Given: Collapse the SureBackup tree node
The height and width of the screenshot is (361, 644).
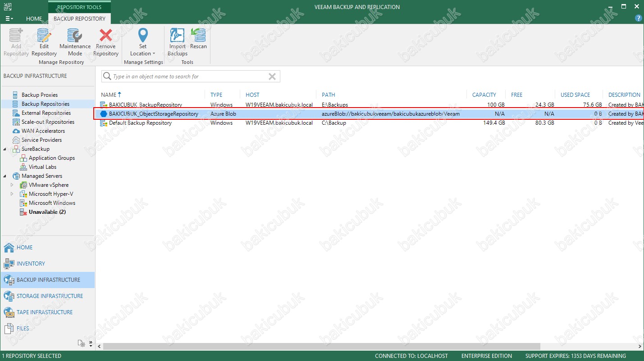Looking at the screenshot, I should click(5, 149).
